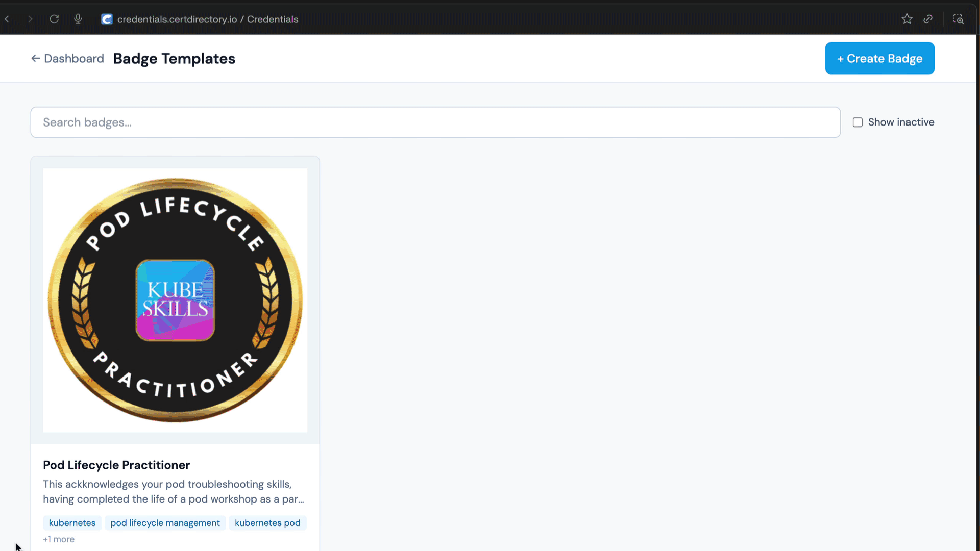Bookmark the page with star icon
Screen dimensions: 980x551
(907, 19)
